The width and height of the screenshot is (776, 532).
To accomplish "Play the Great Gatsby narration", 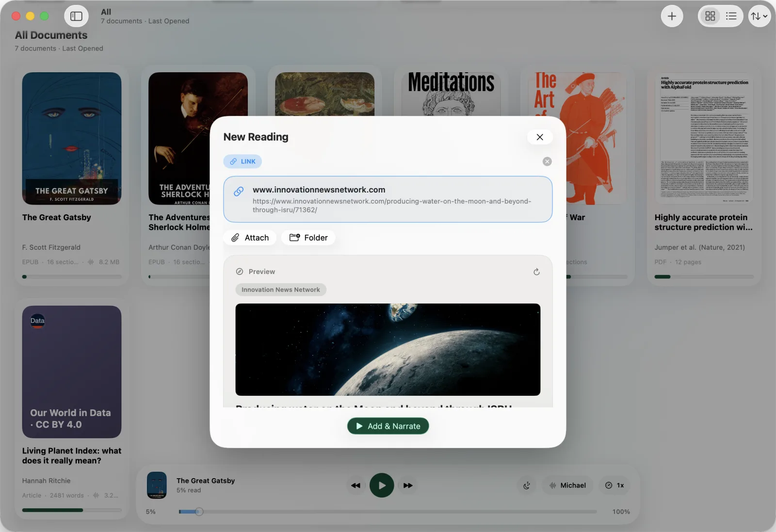I will [x=382, y=485].
